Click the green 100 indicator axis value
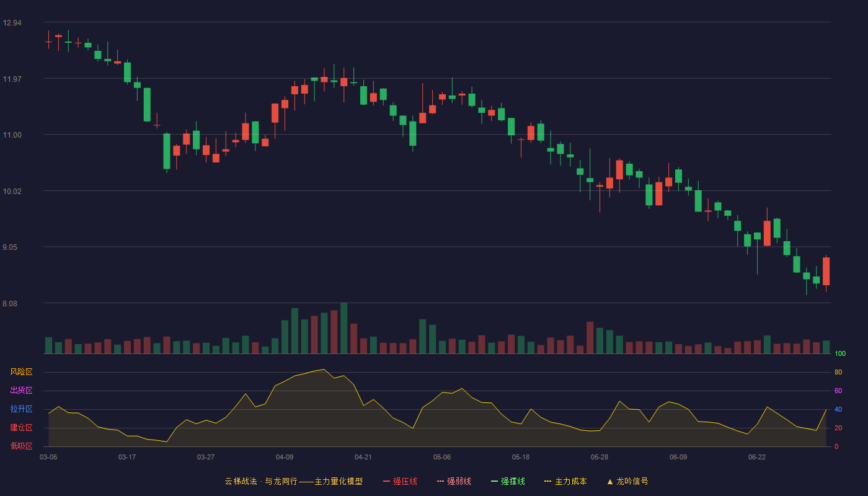 coord(840,353)
